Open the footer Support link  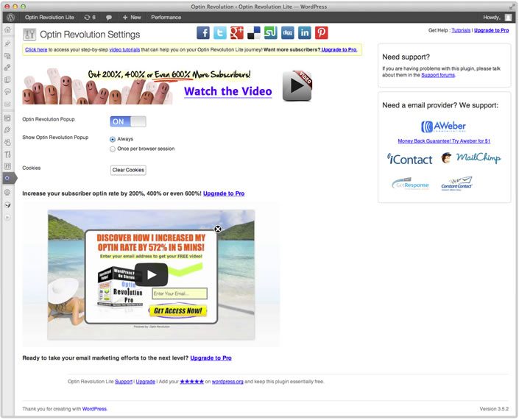124,382
